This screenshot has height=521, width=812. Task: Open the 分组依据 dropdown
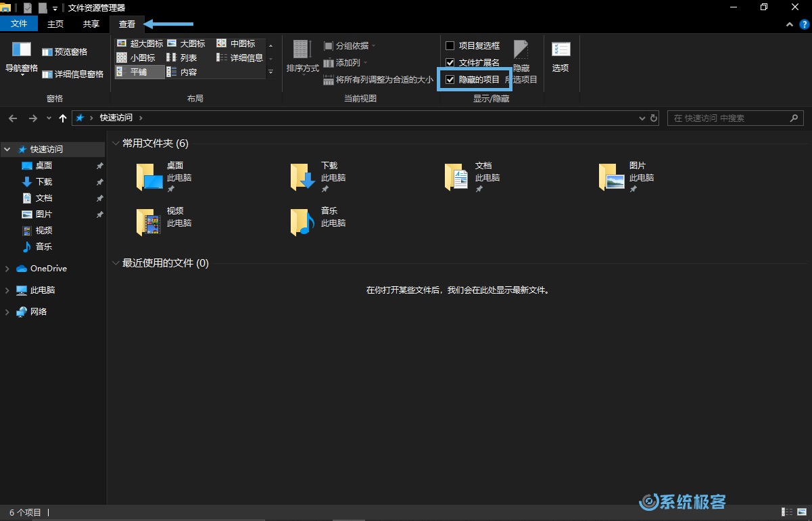(x=350, y=46)
